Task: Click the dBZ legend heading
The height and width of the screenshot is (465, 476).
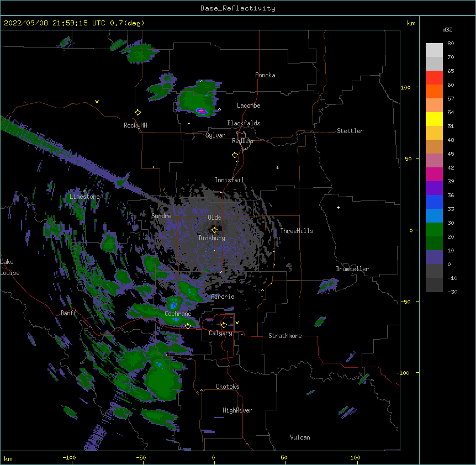Action: (x=447, y=29)
